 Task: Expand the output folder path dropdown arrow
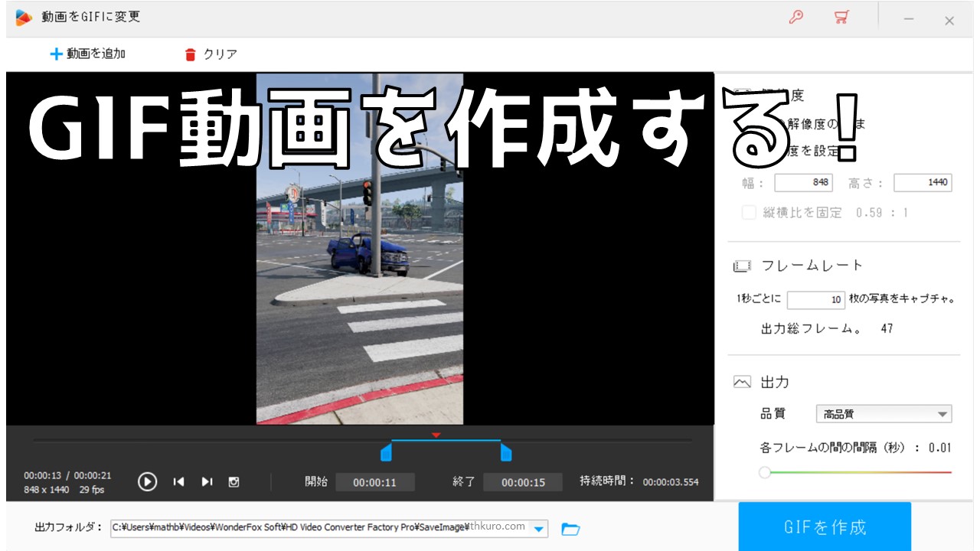coord(540,528)
